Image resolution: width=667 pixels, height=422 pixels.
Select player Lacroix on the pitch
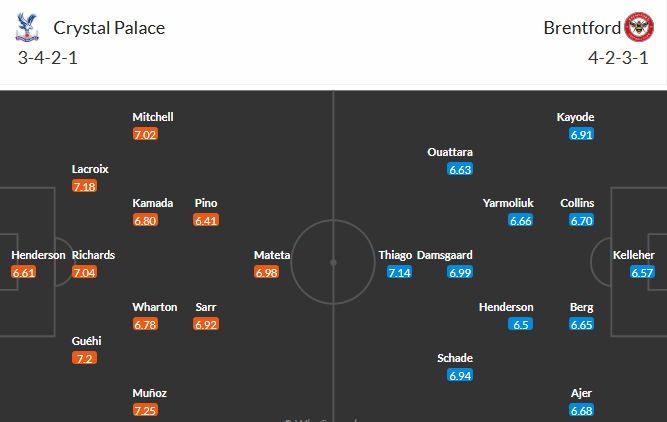91,170
